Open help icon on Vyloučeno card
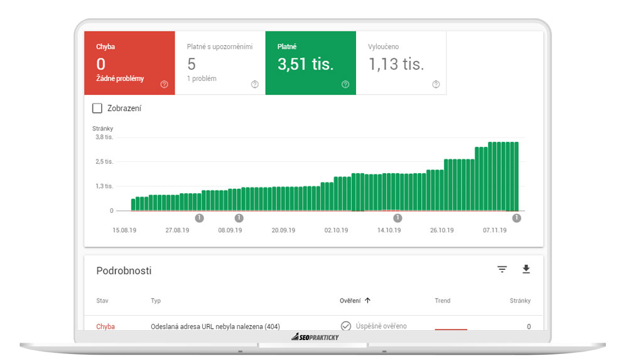 (x=436, y=84)
